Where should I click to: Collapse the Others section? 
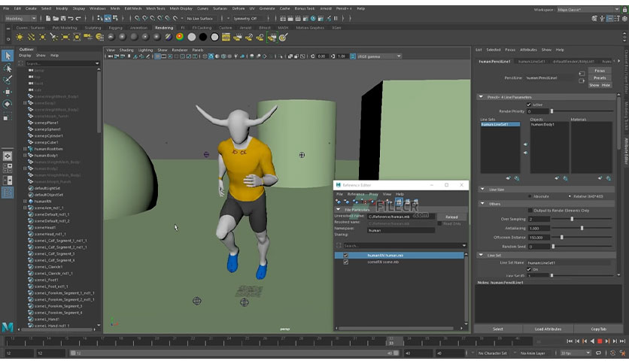[x=482, y=204]
